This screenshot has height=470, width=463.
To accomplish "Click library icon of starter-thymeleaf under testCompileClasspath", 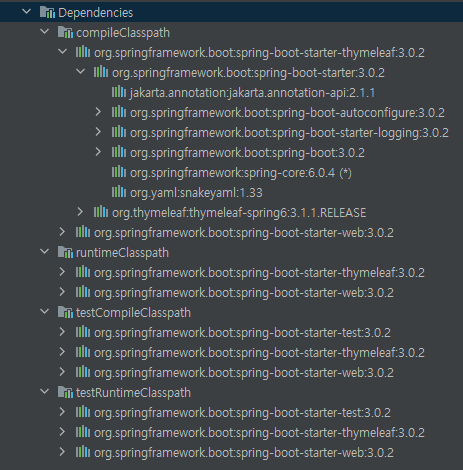I will pyautogui.click(x=83, y=352).
